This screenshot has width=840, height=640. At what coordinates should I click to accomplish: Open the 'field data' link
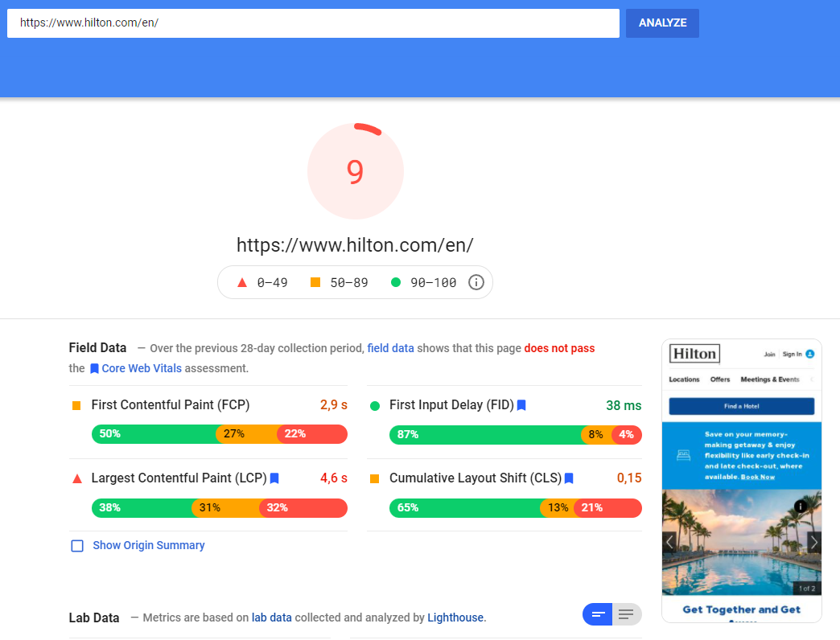pyautogui.click(x=390, y=348)
